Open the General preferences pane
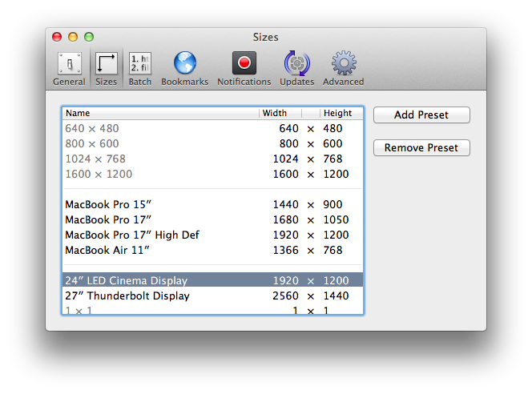This screenshot has height=394, width=532. pos(69,69)
